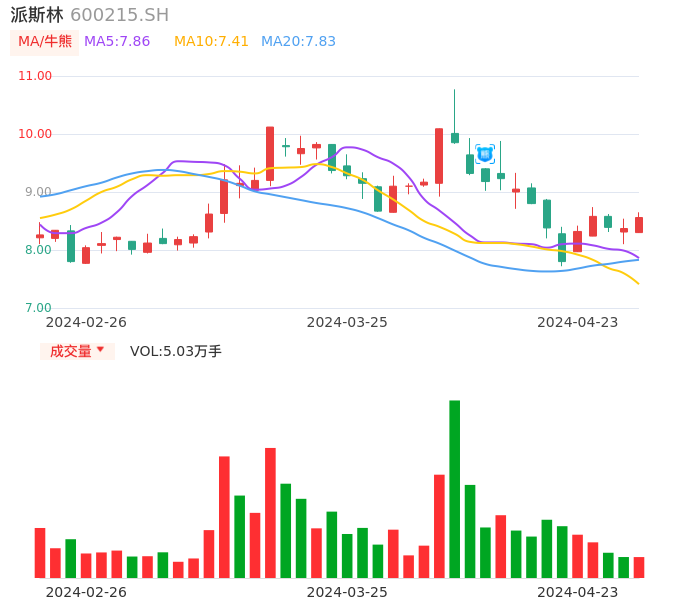Viewport: 686px width, 606px height.
Task: Click the 2024-02-26 date under volume chart
Action: click(x=86, y=591)
